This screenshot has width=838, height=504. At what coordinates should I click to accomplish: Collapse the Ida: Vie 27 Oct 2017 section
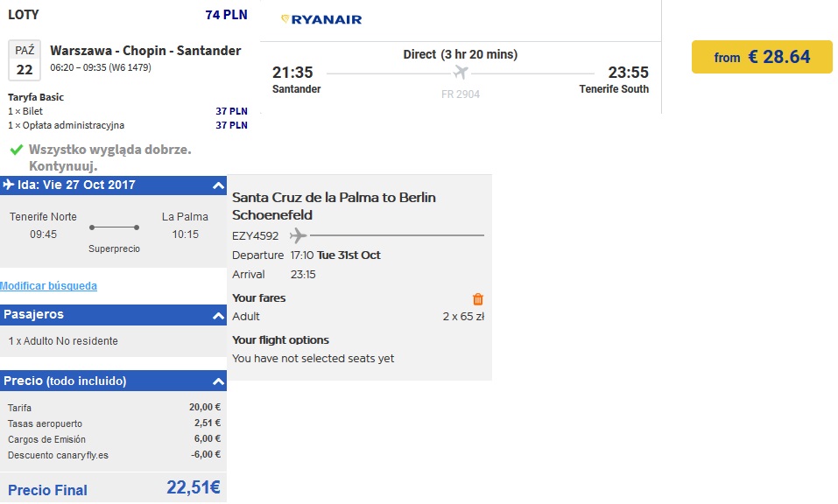pos(218,185)
